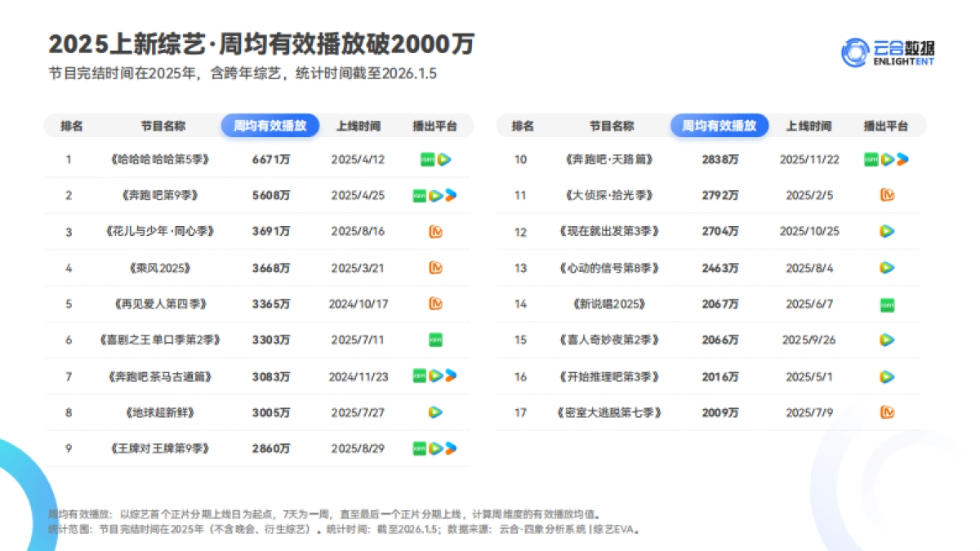
Task: Click the Tencent Video icon beside 地球超新鲜
Action: click(x=434, y=412)
